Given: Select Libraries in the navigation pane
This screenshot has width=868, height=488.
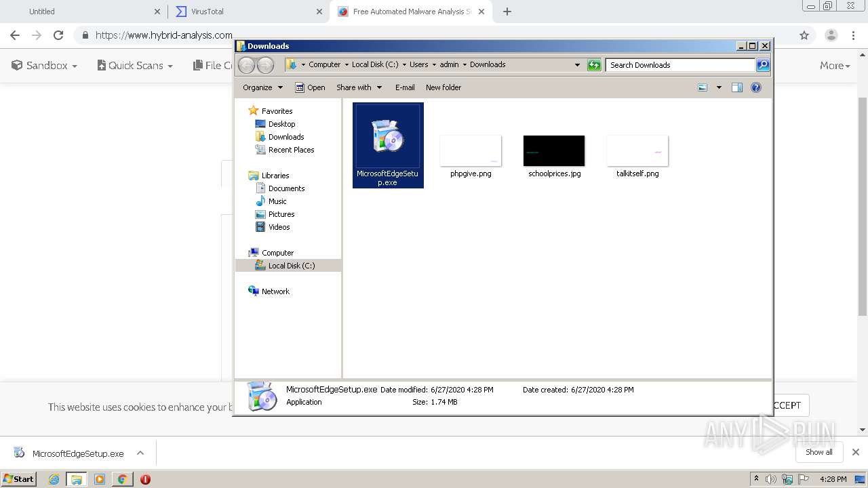Looking at the screenshot, I should point(269,176).
